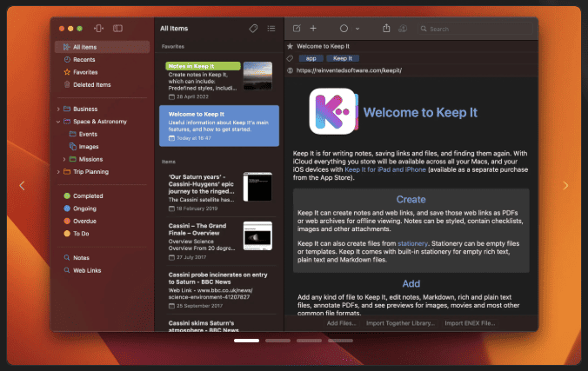The width and height of the screenshot is (588, 371).
Task: Go to previous screenshot with left arrow
Action: click(22, 186)
